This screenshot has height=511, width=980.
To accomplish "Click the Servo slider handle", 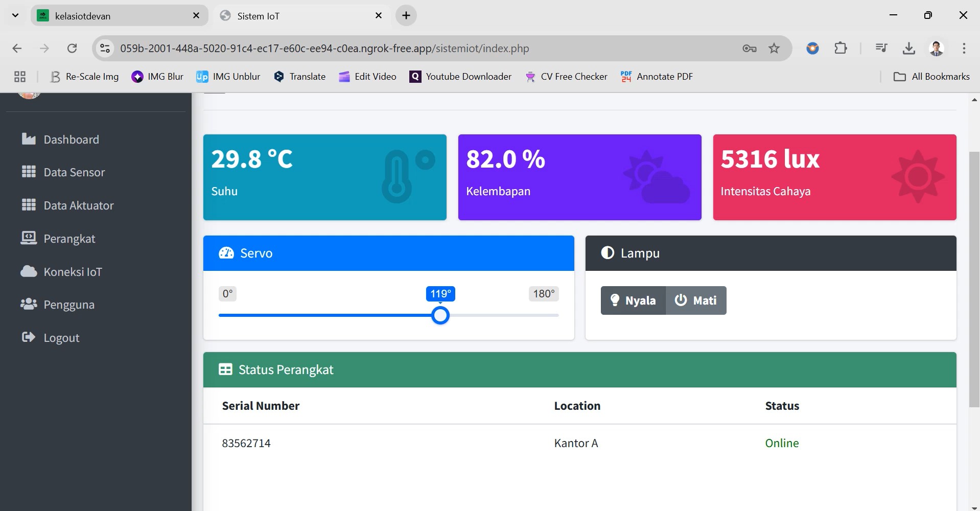I will tap(440, 315).
